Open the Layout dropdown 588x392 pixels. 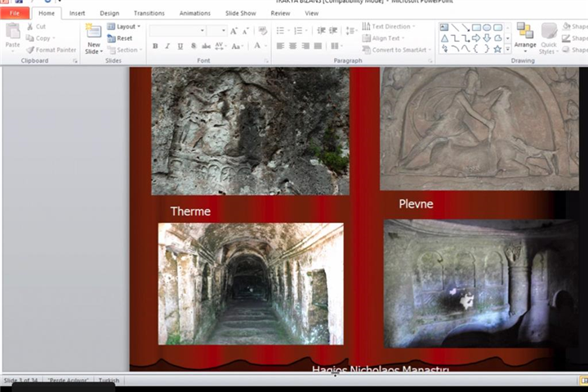tap(123, 27)
